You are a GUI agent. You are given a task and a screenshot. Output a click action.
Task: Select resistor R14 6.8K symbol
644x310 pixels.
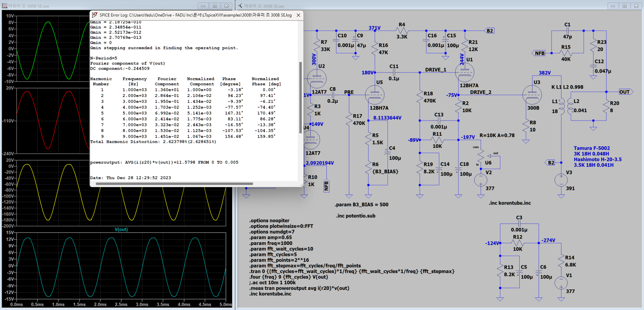click(561, 261)
